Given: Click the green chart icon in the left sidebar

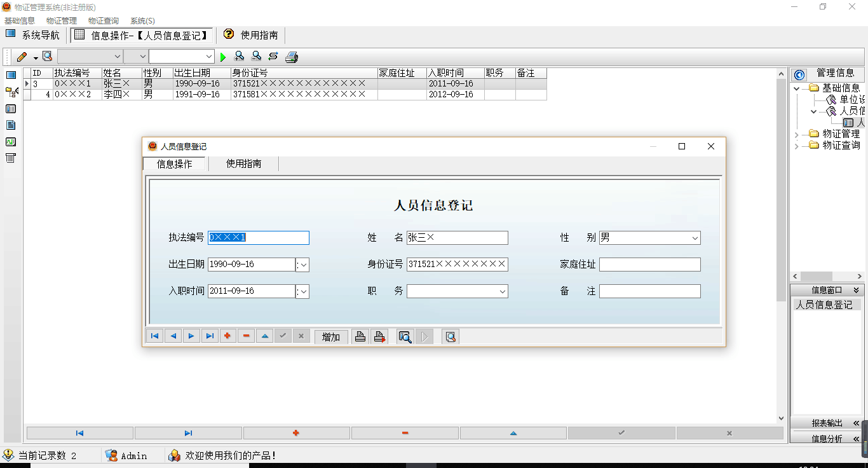Looking at the screenshot, I should (x=11, y=142).
